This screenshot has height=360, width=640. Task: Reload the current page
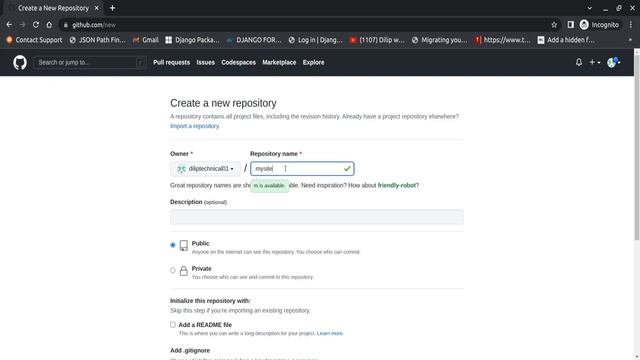36,25
